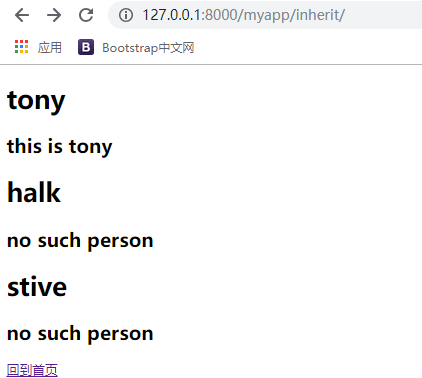Click "no such person" under halk

80,241
